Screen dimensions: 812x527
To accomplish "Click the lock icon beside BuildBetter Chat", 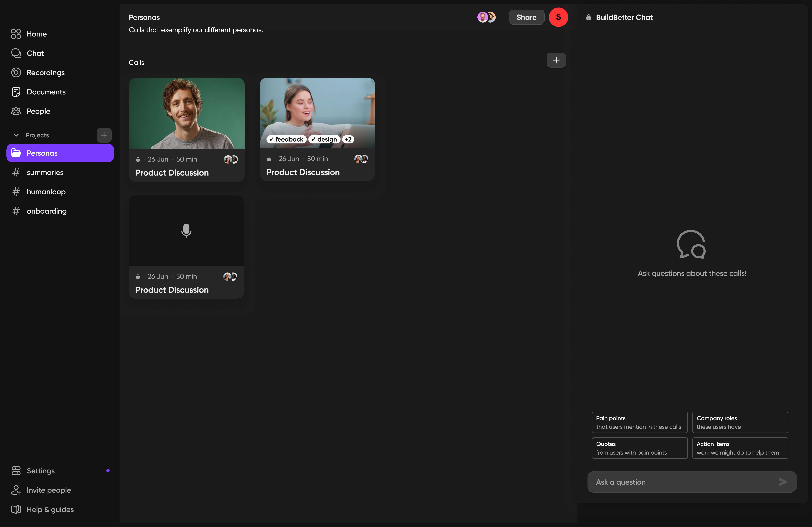I will 589,17.
